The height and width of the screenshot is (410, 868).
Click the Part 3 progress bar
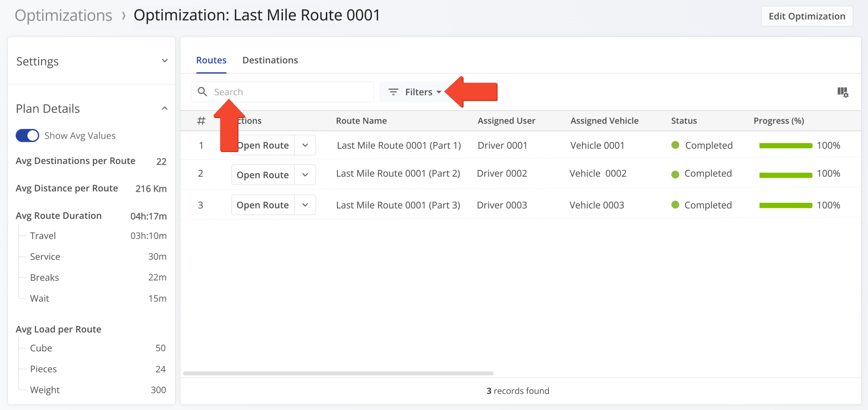pyautogui.click(x=786, y=205)
